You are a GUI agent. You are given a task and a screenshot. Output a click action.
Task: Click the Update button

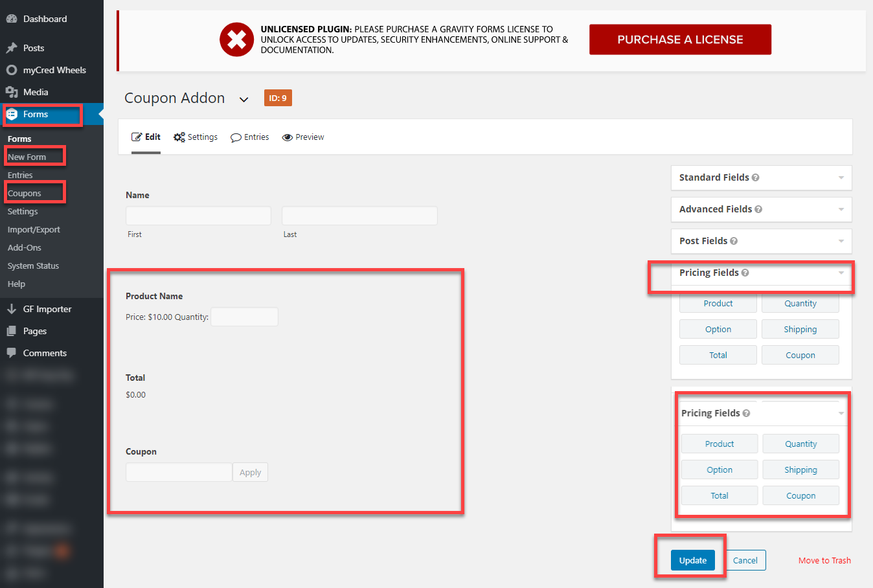692,560
